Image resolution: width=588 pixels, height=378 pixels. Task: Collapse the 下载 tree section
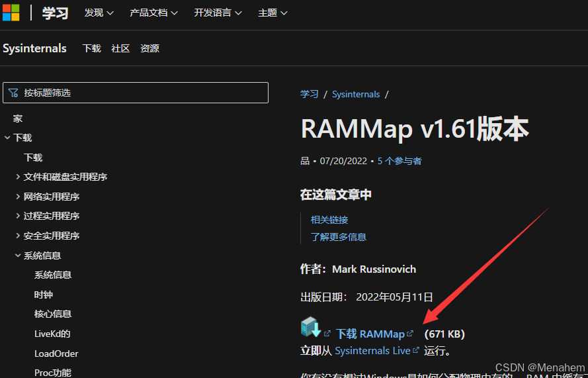[7, 138]
